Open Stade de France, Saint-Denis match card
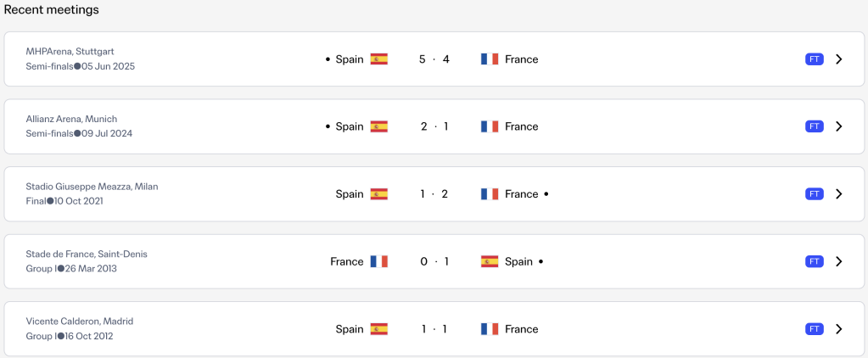This screenshot has height=358, width=868. [x=434, y=261]
